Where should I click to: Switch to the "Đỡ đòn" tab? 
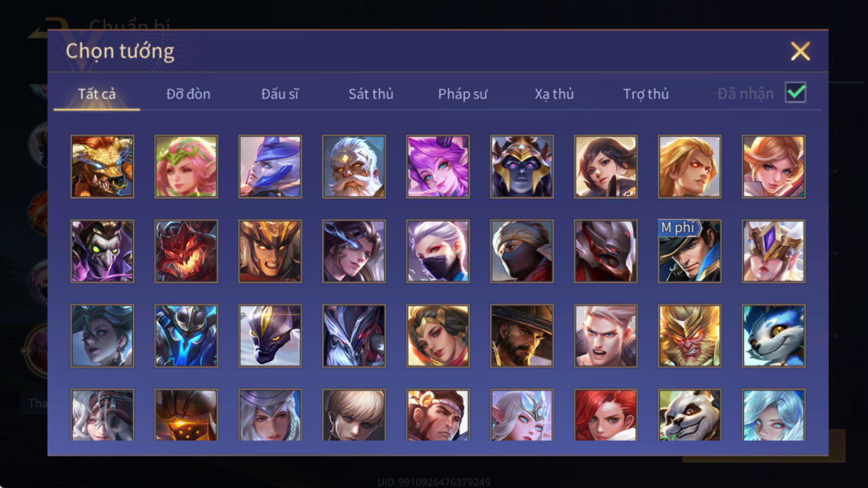click(x=188, y=94)
